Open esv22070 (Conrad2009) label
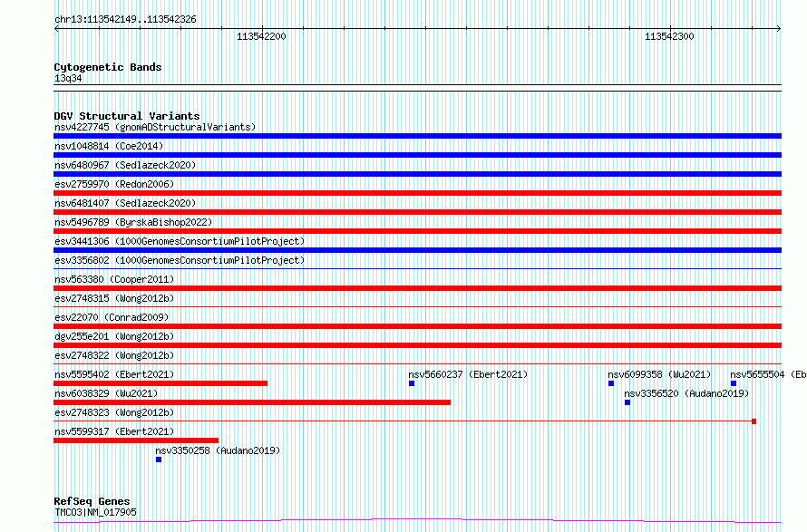This screenshot has height=532, width=807. pyautogui.click(x=112, y=317)
